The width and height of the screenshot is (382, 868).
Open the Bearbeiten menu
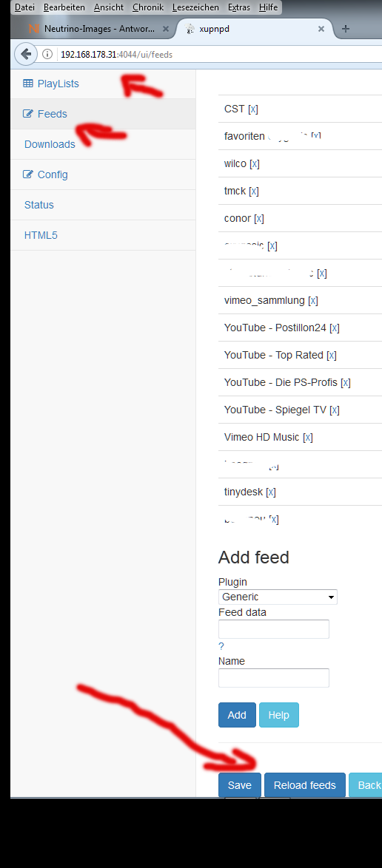64,7
